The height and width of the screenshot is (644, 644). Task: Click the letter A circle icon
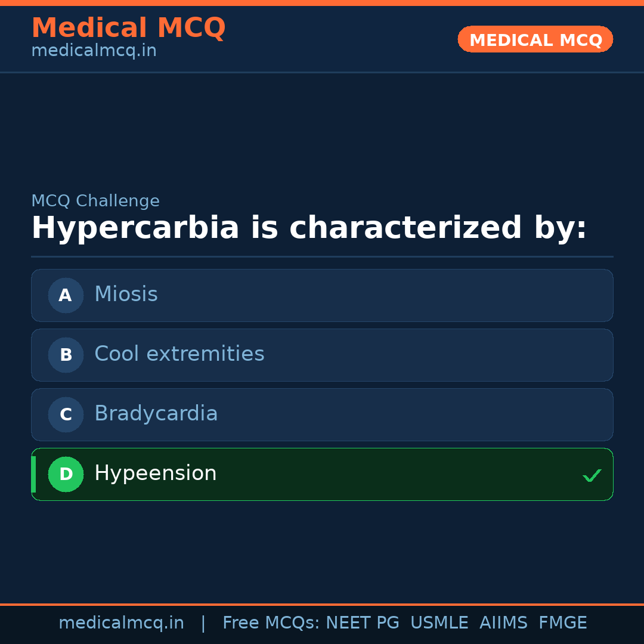coord(66,295)
